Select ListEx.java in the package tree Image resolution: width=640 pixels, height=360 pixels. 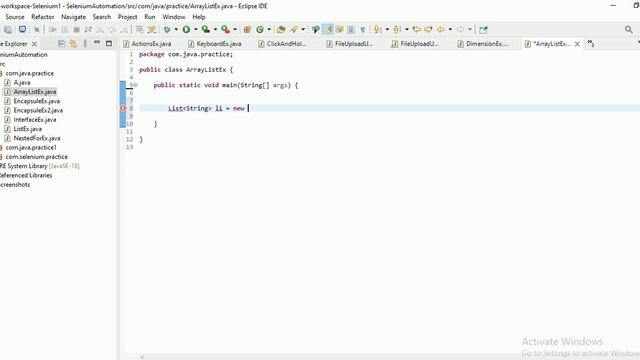point(27,129)
